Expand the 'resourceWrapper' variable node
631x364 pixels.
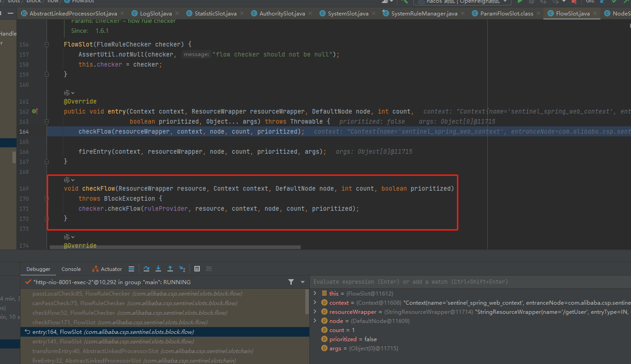coord(315,312)
